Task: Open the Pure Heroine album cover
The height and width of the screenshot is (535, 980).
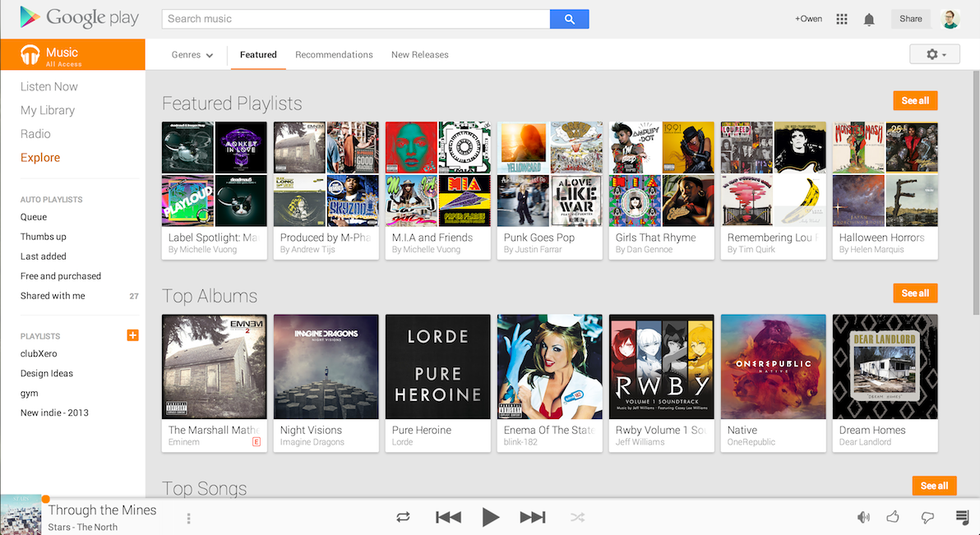Action: click(438, 367)
